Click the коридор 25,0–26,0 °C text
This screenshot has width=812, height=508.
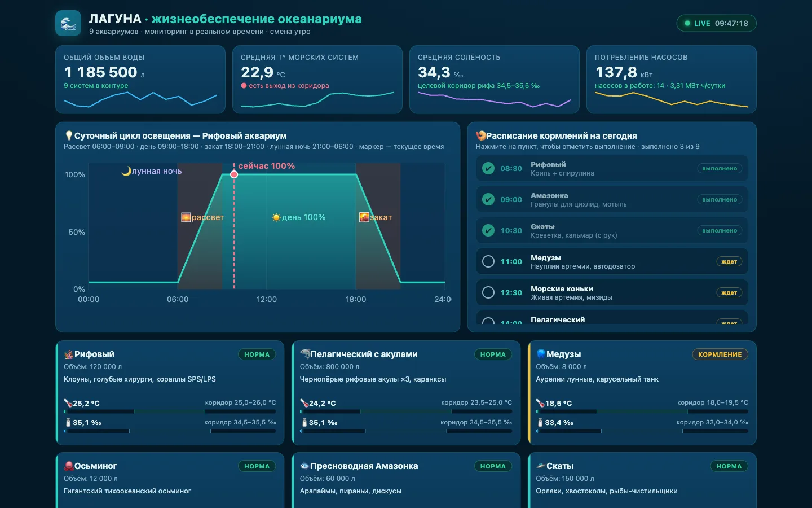tap(241, 402)
